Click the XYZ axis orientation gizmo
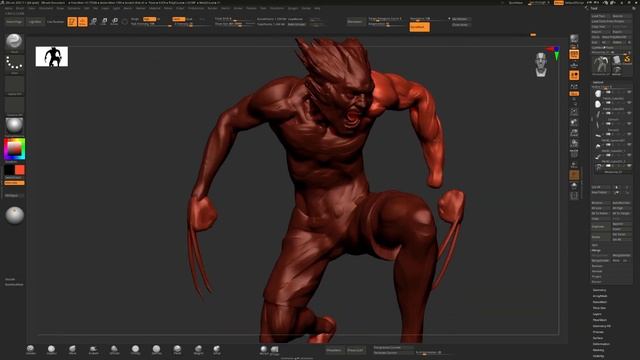The width and height of the screenshot is (640, 360). pyautogui.click(x=555, y=53)
